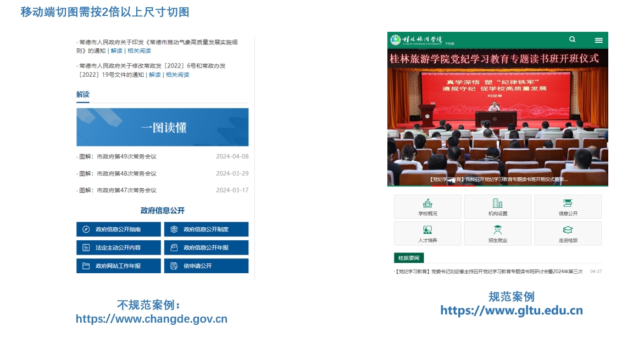Open the hamburger menu on Guilin site
644x338 pixels.
pyautogui.click(x=598, y=40)
